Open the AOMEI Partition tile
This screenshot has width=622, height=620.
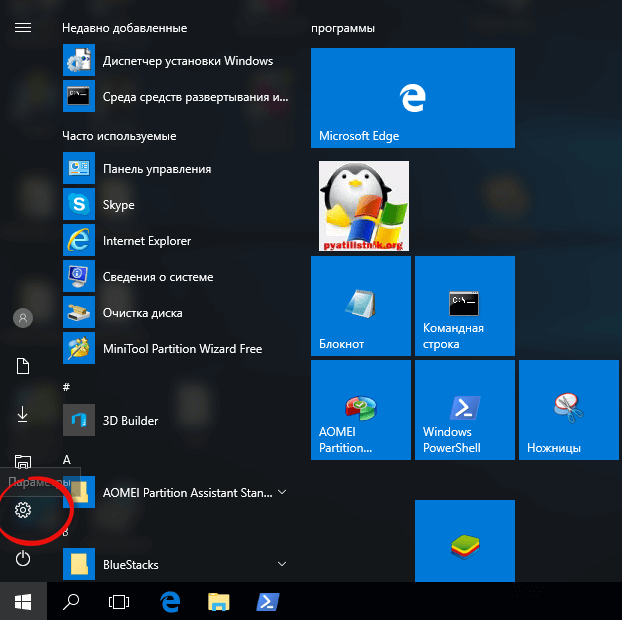pos(361,410)
